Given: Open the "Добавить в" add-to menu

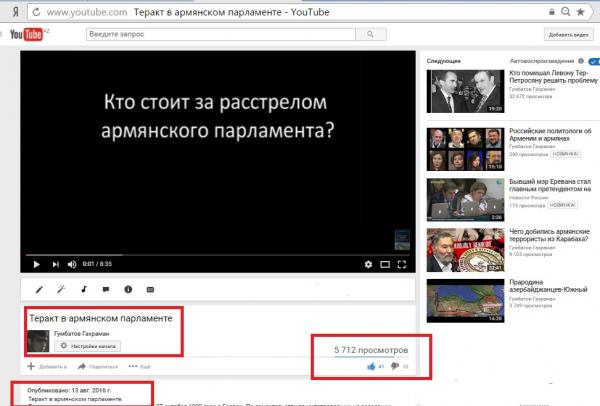Looking at the screenshot, I should click(x=46, y=367).
